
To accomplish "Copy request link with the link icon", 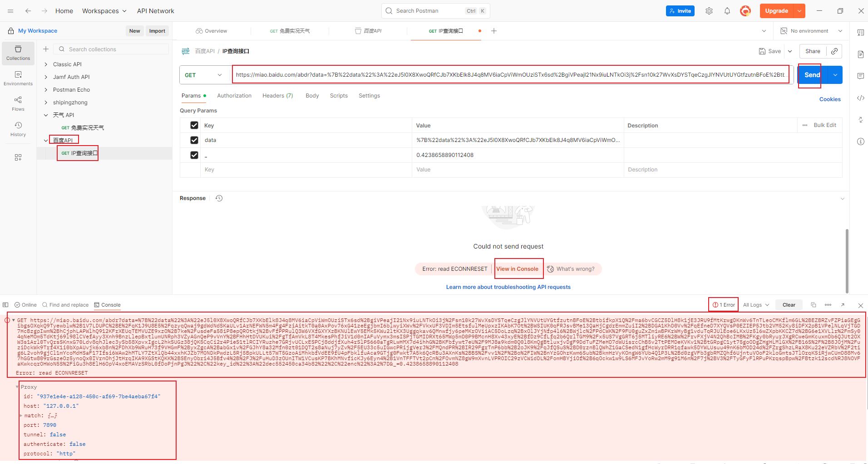I will (x=834, y=51).
